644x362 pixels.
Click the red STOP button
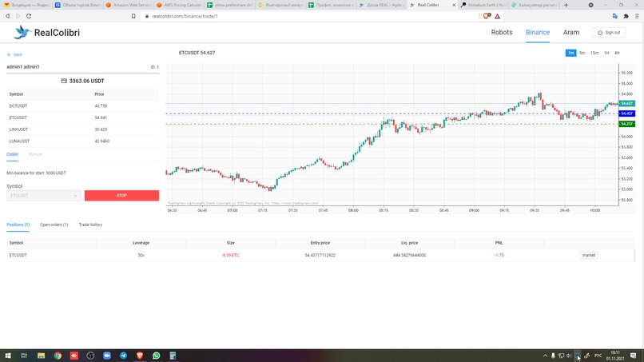point(121,196)
